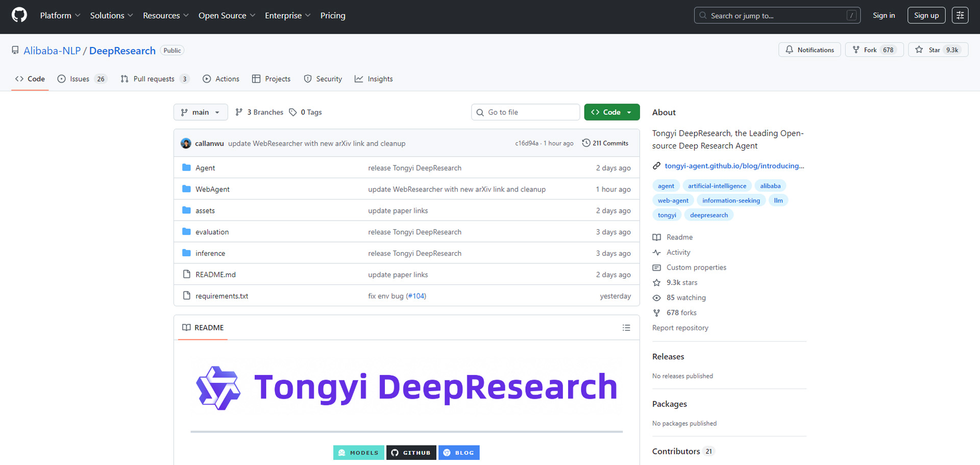
Task: View the 85 watching link
Action: coord(679,298)
